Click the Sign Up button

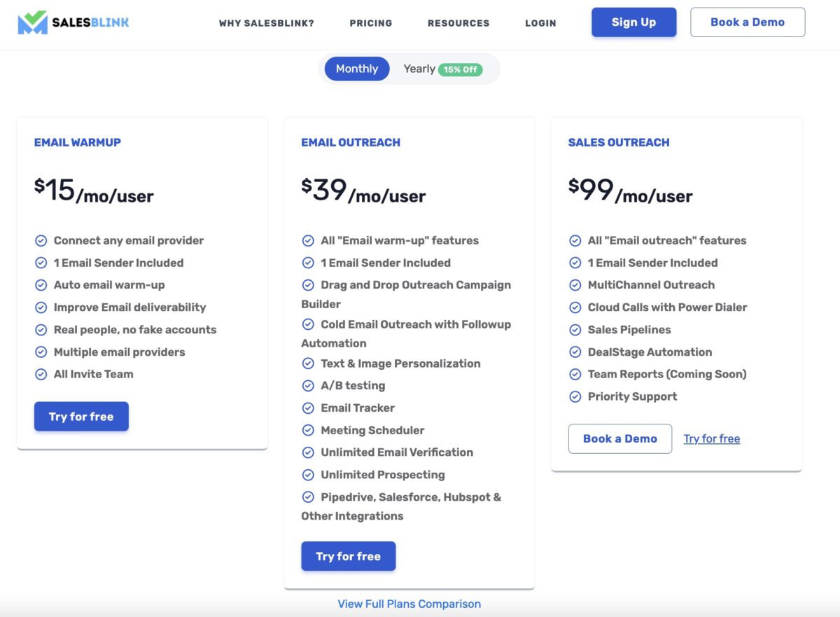[633, 22]
